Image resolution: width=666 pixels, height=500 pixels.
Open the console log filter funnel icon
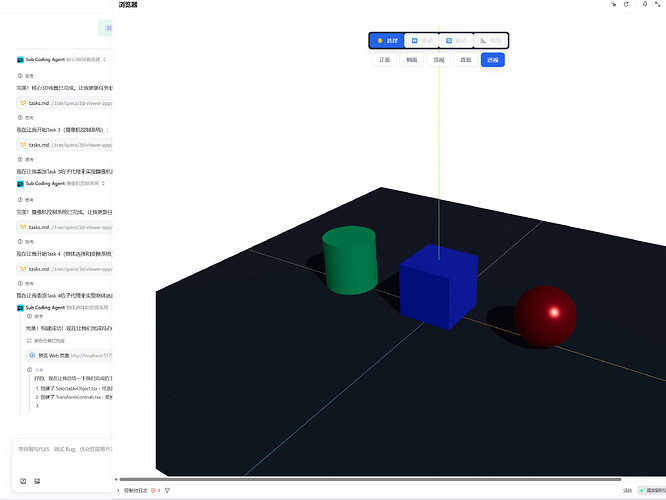point(167,491)
